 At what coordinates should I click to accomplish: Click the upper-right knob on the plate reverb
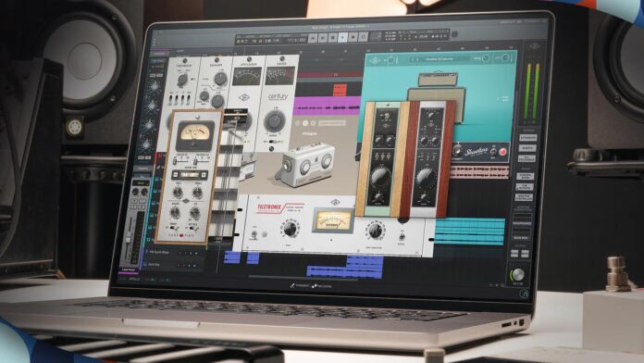click(x=198, y=193)
